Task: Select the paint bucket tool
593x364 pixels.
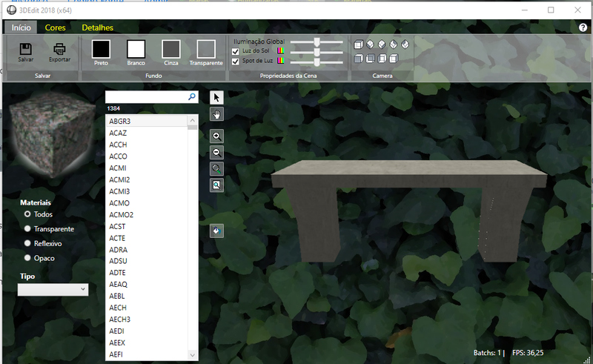Action: click(216, 231)
